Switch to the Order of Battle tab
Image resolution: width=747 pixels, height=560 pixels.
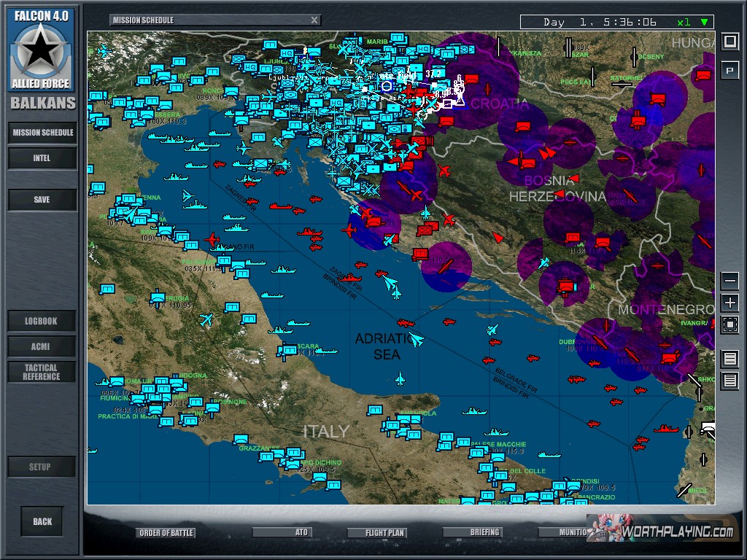[166, 533]
